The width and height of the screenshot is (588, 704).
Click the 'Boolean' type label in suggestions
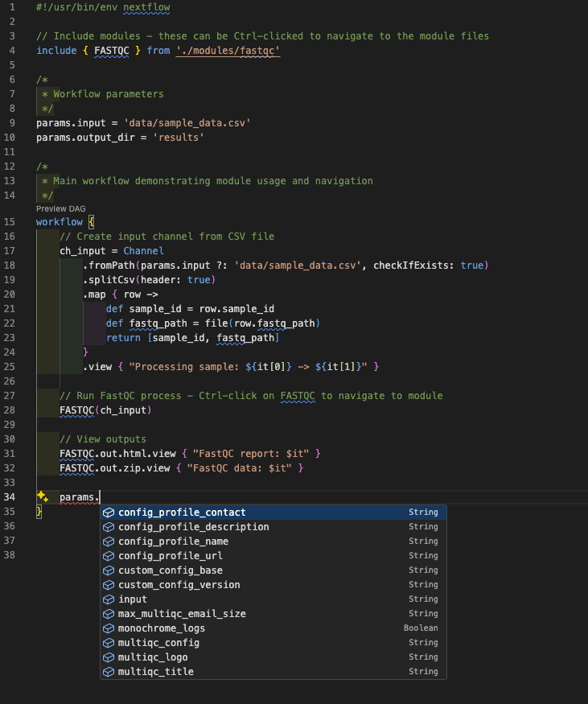[x=421, y=628]
